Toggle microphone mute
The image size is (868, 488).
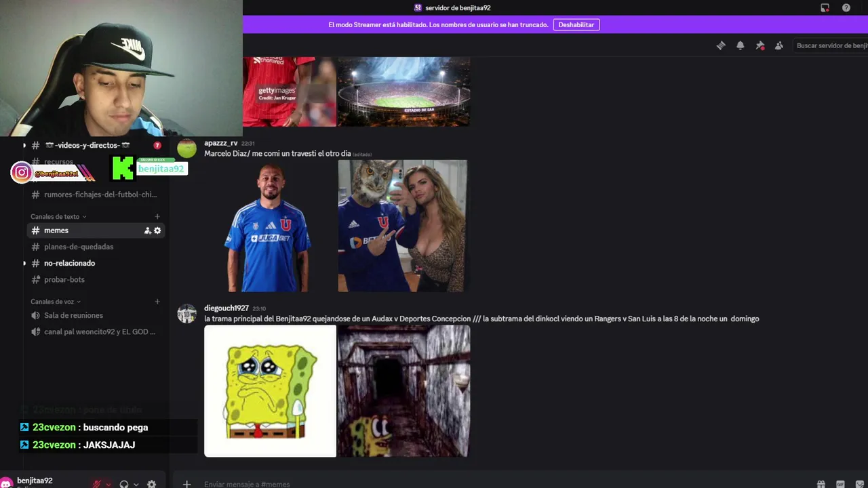tap(97, 484)
